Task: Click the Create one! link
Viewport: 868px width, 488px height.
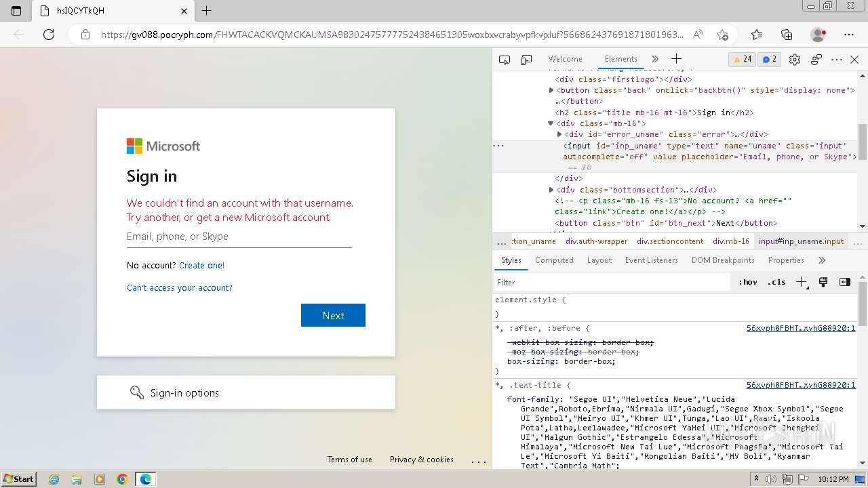Action: (x=201, y=266)
